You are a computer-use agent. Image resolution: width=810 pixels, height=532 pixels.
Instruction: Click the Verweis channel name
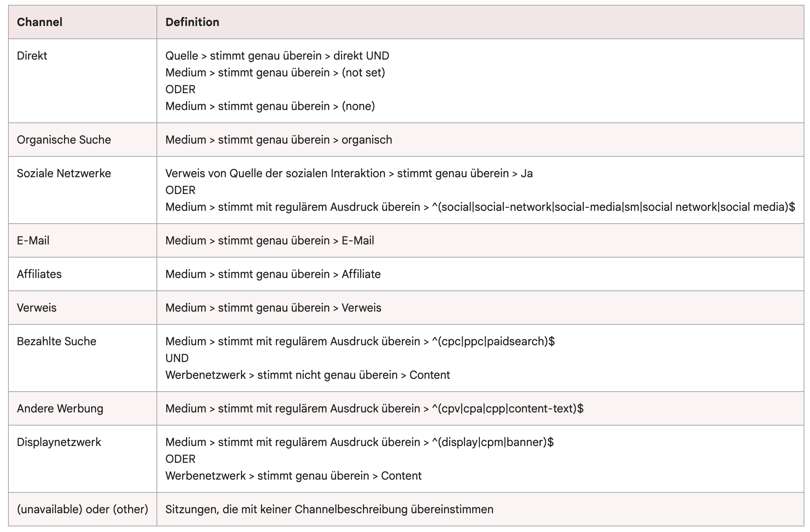[37, 308]
